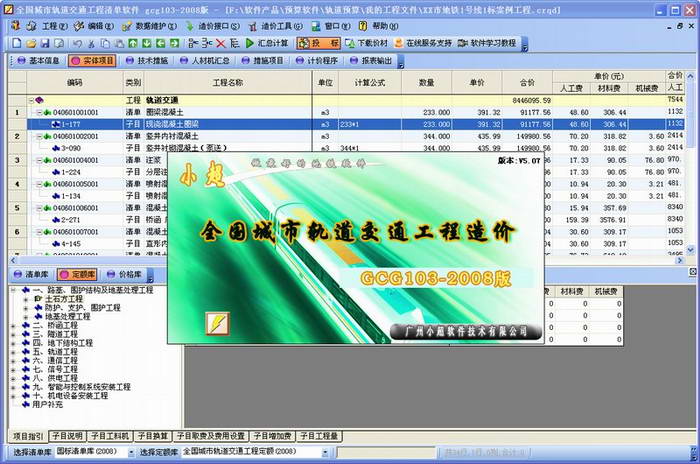700x464 pixels.
Task: Switch to the 技术措施 tab
Action: [147, 61]
